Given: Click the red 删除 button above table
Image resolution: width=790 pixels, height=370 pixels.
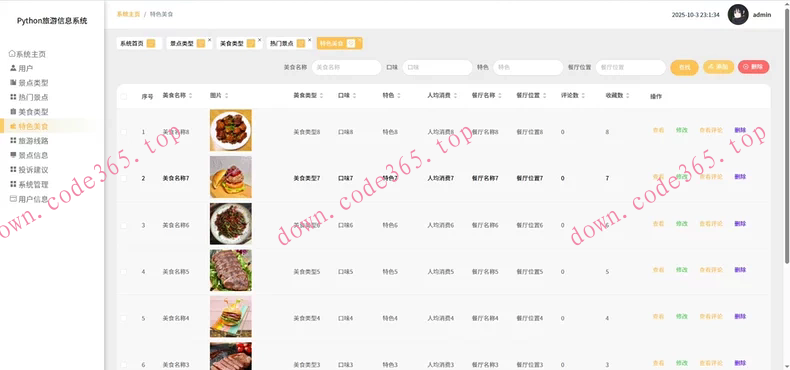Looking at the screenshot, I should (753, 67).
